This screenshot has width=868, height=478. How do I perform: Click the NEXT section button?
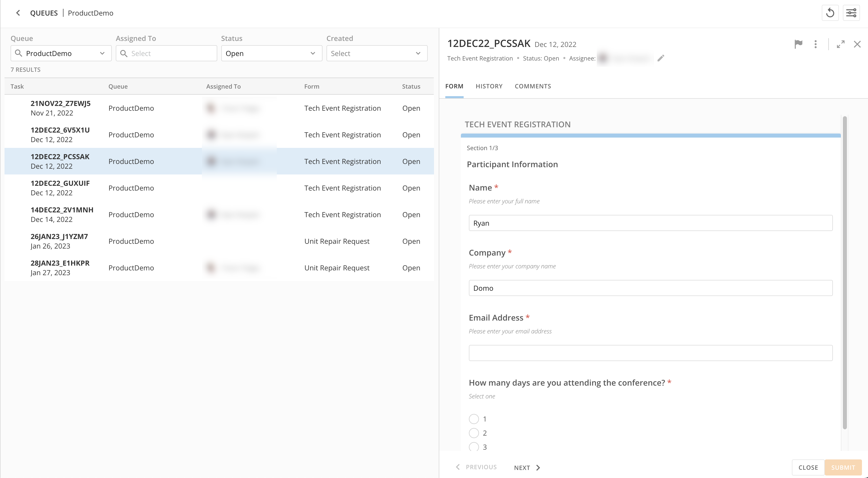click(527, 467)
